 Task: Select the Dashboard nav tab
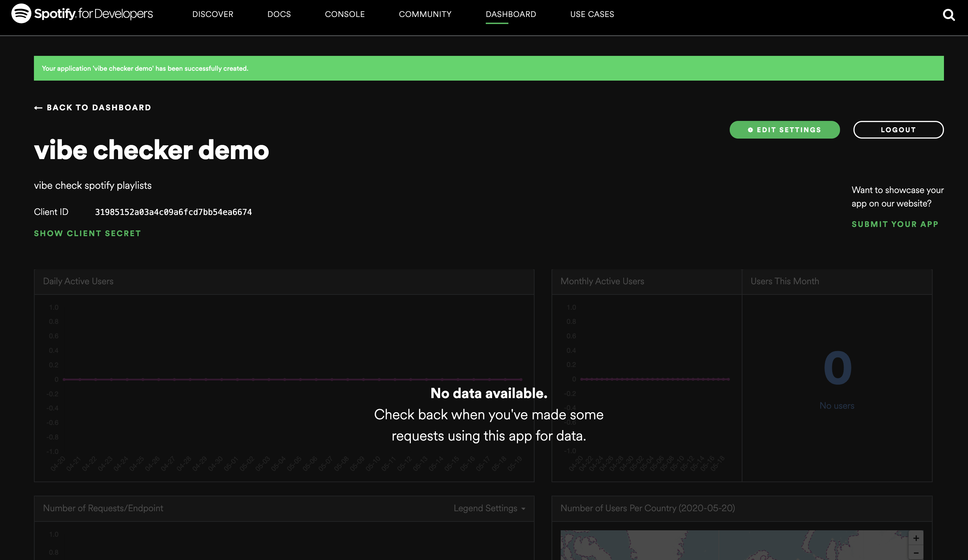pyautogui.click(x=511, y=14)
